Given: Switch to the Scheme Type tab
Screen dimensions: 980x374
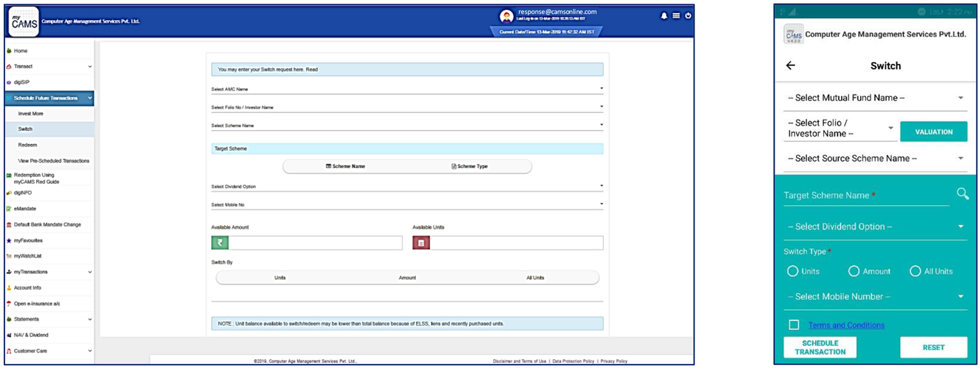Looking at the screenshot, I should (x=470, y=166).
